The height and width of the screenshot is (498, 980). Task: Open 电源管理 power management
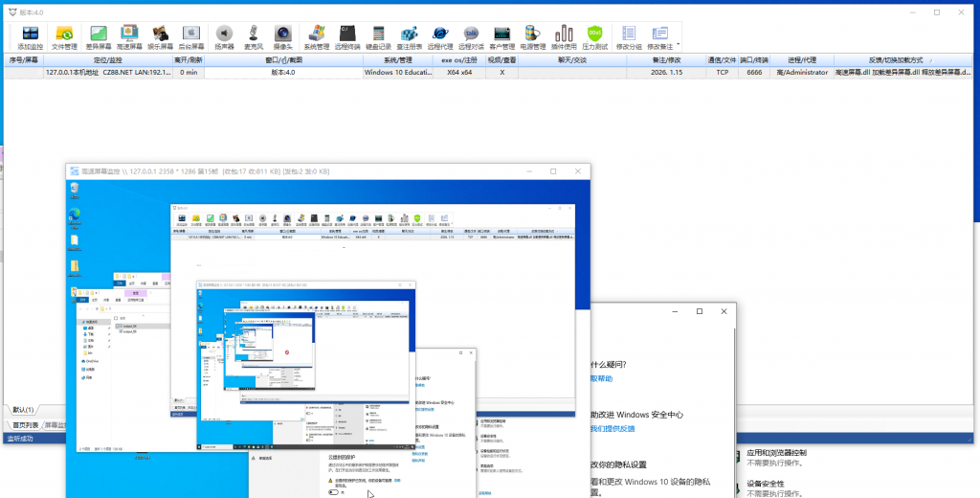point(532,37)
